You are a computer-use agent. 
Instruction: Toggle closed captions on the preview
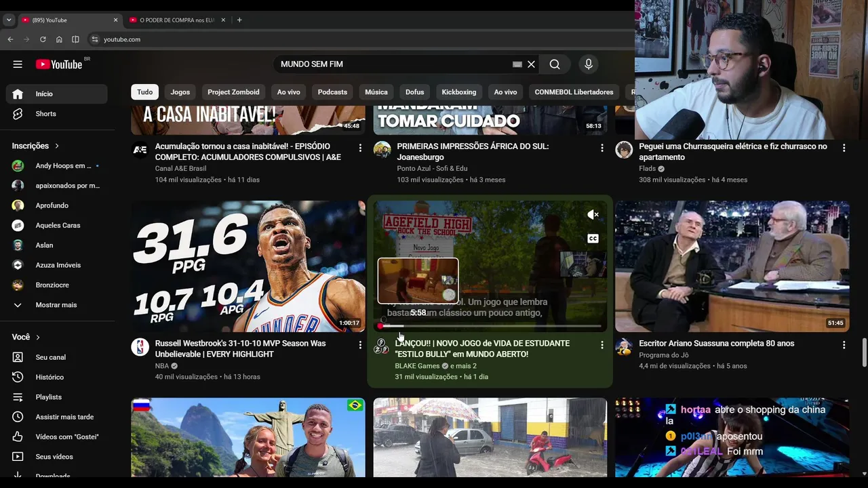pyautogui.click(x=593, y=239)
